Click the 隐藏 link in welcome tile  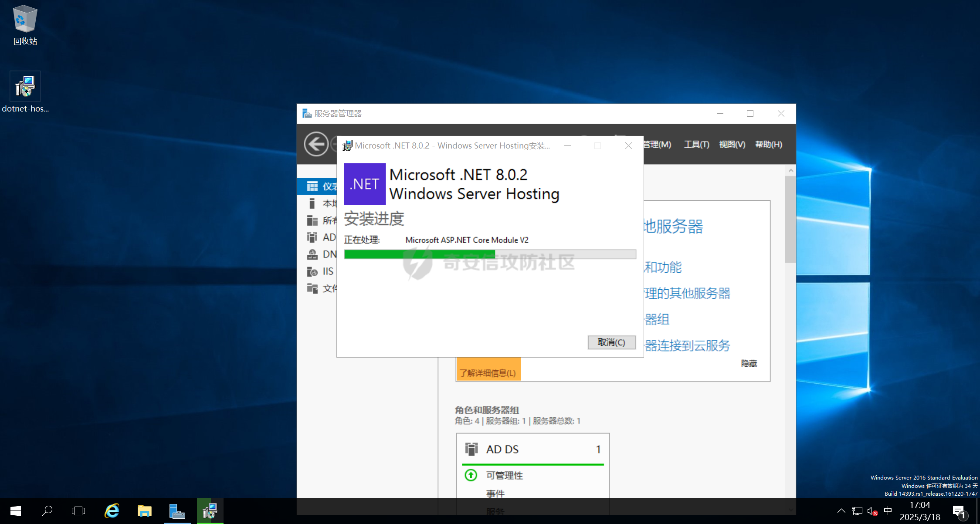pyautogui.click(x=749, y=363)
